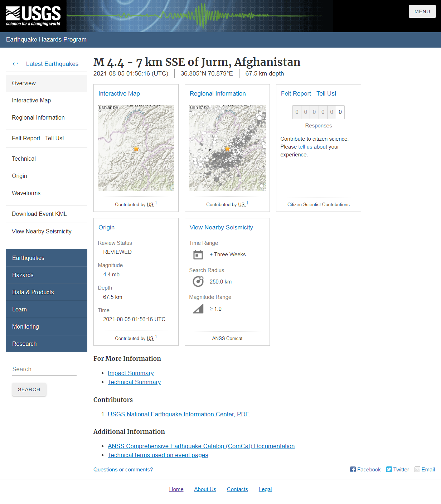Open Legal footer link
The height and width of the screenshot is (504, 441).
[x=265, y=489]
